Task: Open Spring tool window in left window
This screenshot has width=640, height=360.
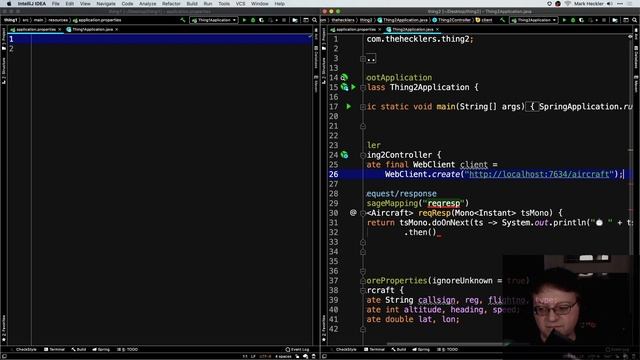Action: 101,349
